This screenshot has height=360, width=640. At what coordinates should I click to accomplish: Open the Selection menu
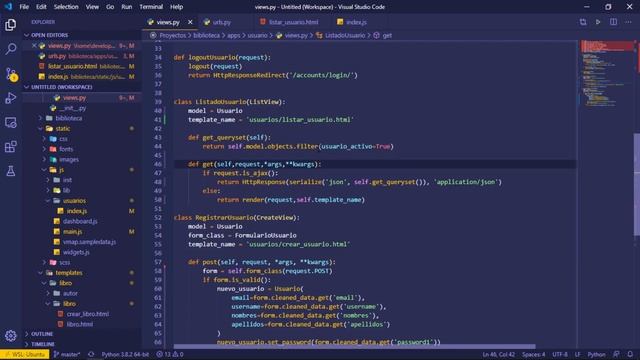point(66,7)
